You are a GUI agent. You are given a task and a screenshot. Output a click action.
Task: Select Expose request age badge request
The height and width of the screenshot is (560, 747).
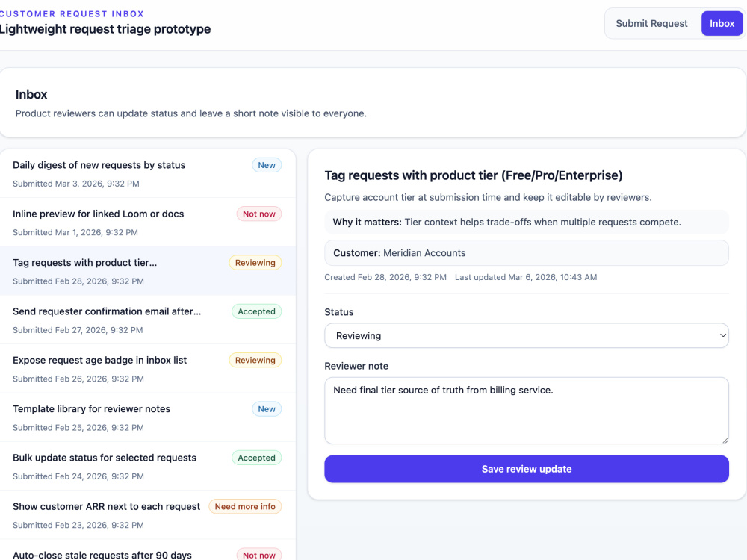[148, 369]
